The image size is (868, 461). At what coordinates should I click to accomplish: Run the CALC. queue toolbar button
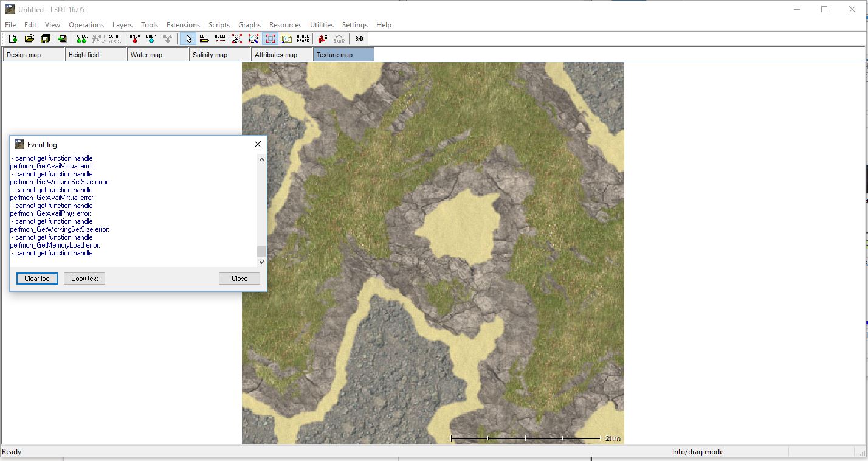(82, 38)
